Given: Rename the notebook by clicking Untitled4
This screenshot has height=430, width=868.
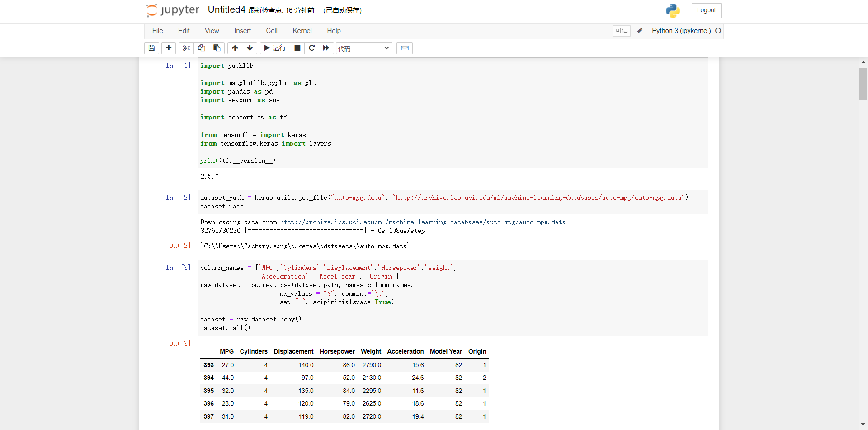Looking at the screenshot, I should pos(226,9).
